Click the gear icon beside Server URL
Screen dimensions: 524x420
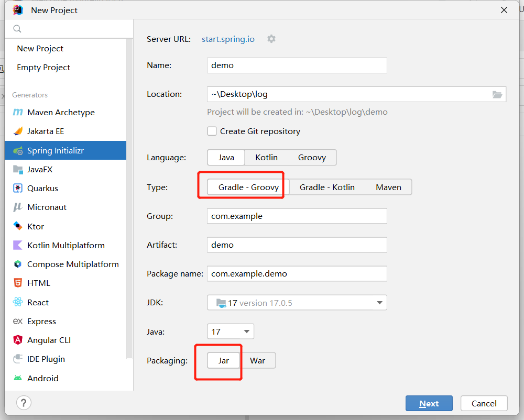pyautogui.click(x=271, y=39)
